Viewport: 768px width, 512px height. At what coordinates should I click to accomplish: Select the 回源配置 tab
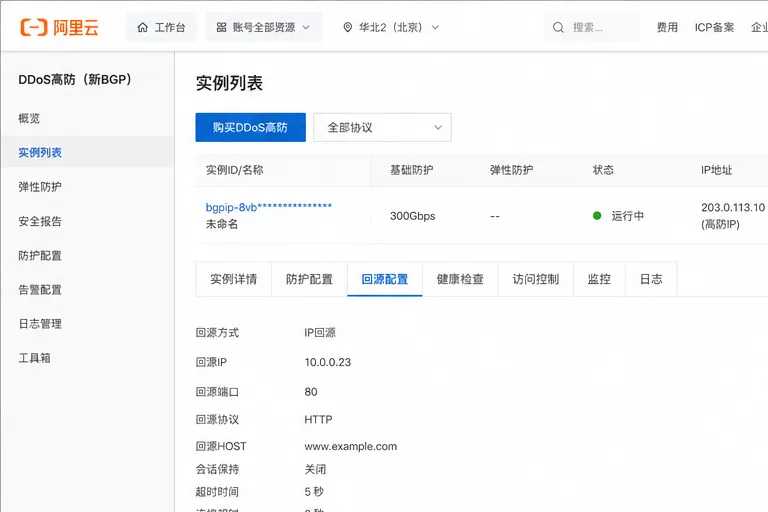384,279
